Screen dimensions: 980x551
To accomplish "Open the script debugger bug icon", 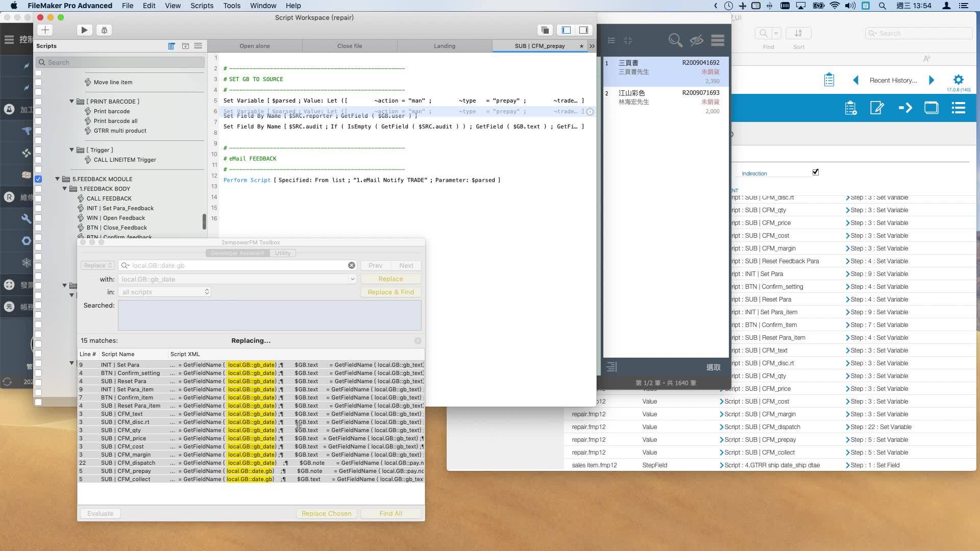I will pos(104,30).
